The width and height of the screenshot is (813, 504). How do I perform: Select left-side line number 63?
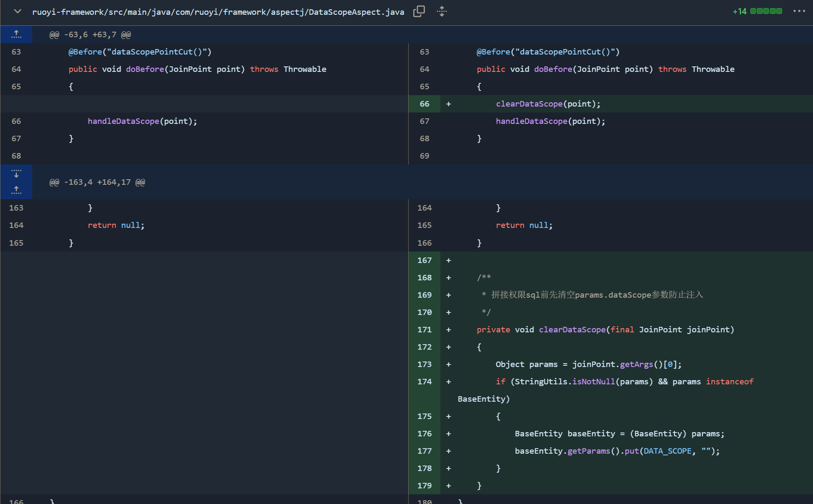[16, 52]
